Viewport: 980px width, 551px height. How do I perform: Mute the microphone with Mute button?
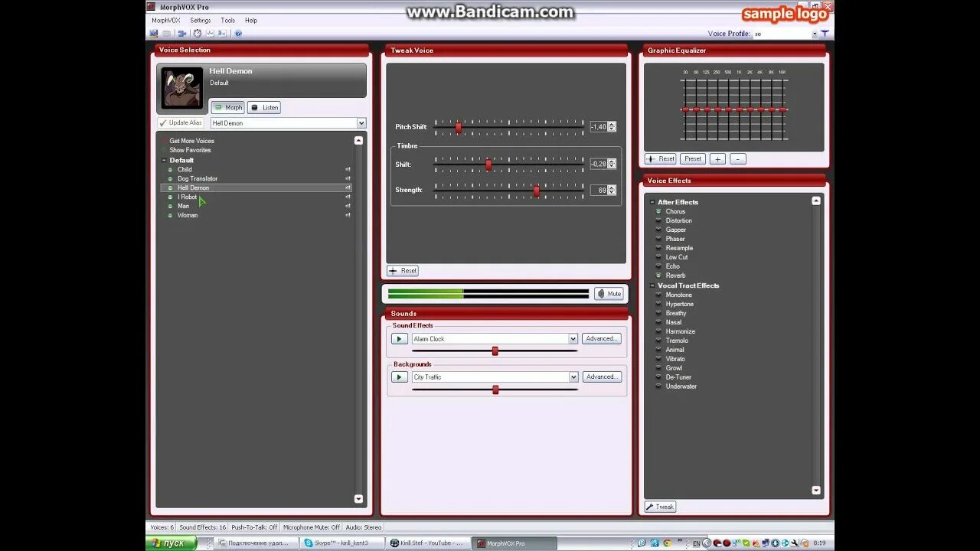(x=609, y=294)
